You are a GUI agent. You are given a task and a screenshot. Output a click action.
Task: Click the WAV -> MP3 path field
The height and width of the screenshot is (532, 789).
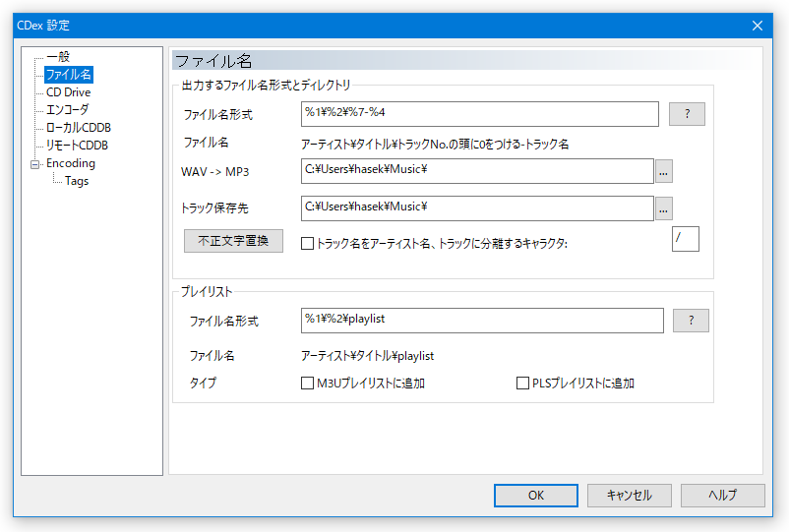477,171
